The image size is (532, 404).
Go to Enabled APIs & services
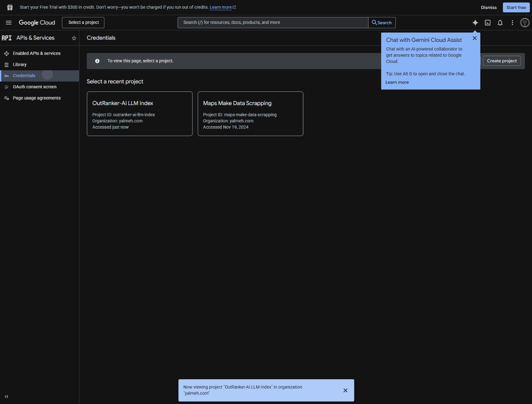point(36,53)
